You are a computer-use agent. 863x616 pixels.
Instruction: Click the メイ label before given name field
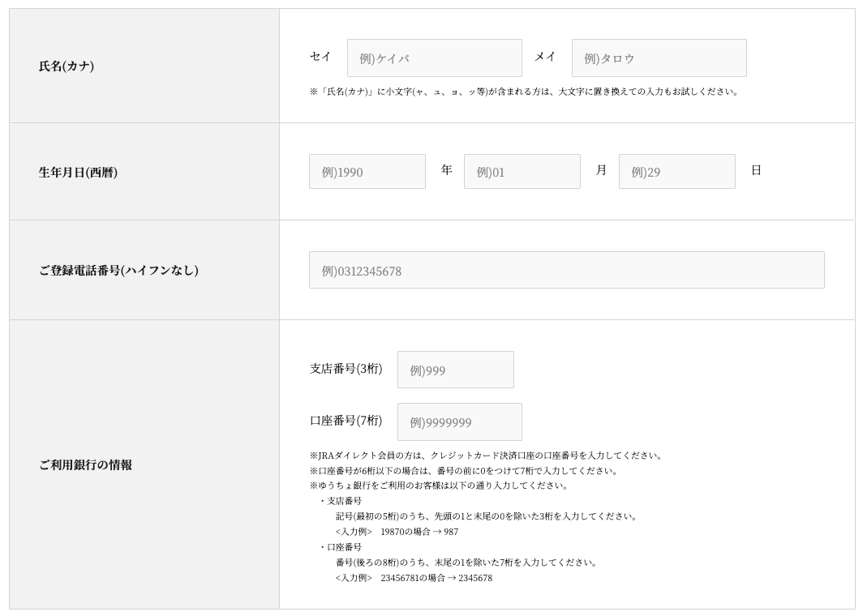[x=545, y=57]
